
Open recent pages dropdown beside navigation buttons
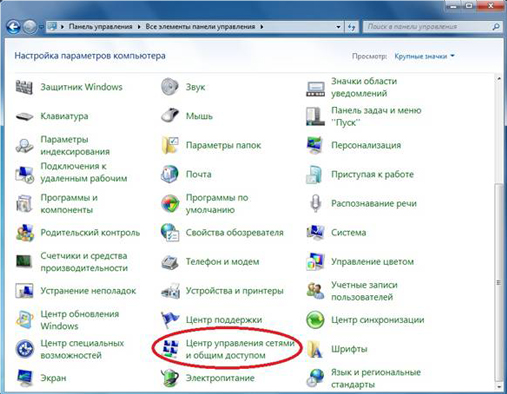coord(41,27)
